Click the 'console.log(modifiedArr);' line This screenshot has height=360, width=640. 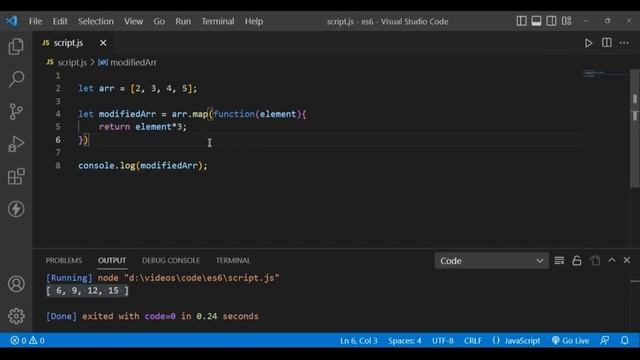coord(143,165)
